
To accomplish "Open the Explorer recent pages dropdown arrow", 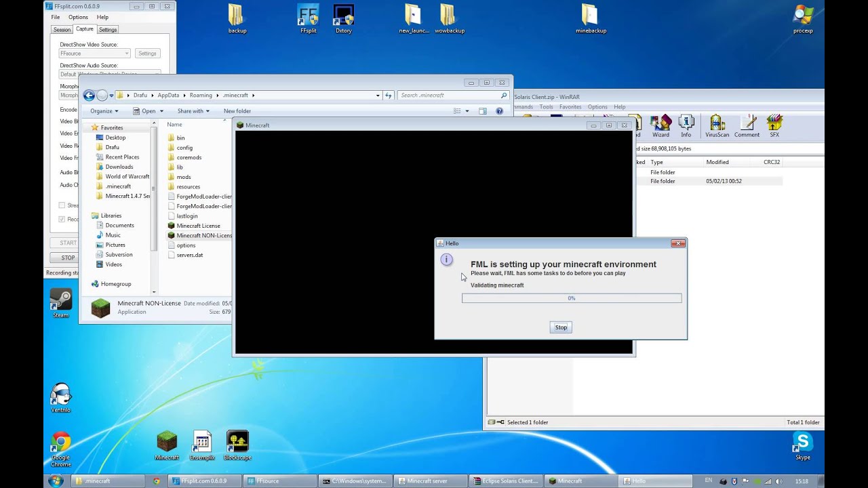I will (x=111, y=96).
